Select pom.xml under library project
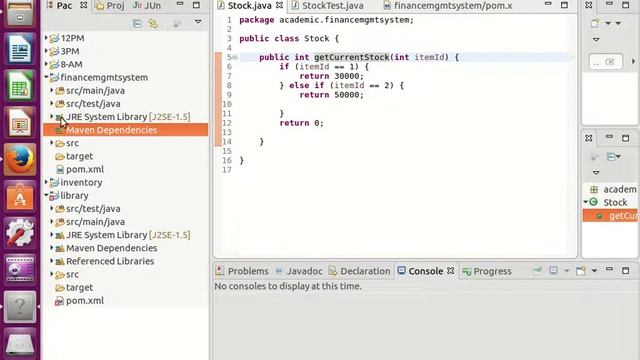The height and width of the screenshot is (360, 640). click(x=85, y=300)
